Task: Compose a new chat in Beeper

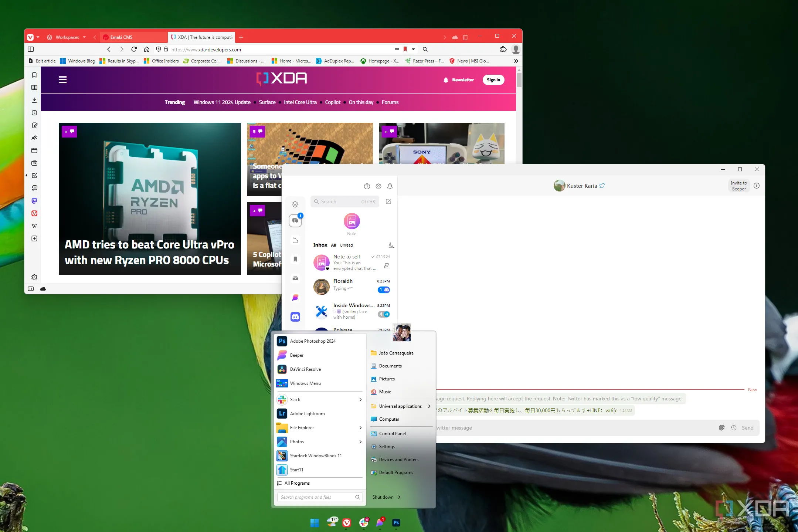Action: point(388,201)
